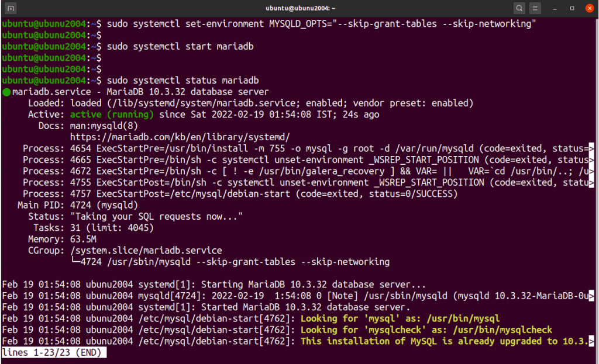Screen dimensions: 599x364
Task: Click the window title ubuntu@ubunu2004
Action: [x=299, y=8]
